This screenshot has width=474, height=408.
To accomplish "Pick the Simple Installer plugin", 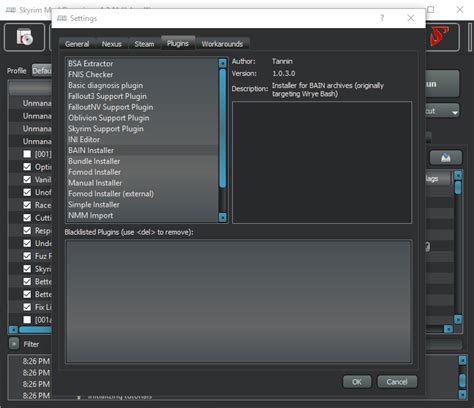I will (x=143, y=205).
